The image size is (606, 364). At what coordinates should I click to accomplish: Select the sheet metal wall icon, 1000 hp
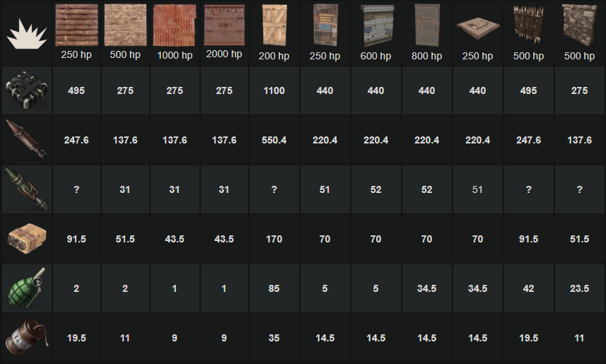click(175, 25)
